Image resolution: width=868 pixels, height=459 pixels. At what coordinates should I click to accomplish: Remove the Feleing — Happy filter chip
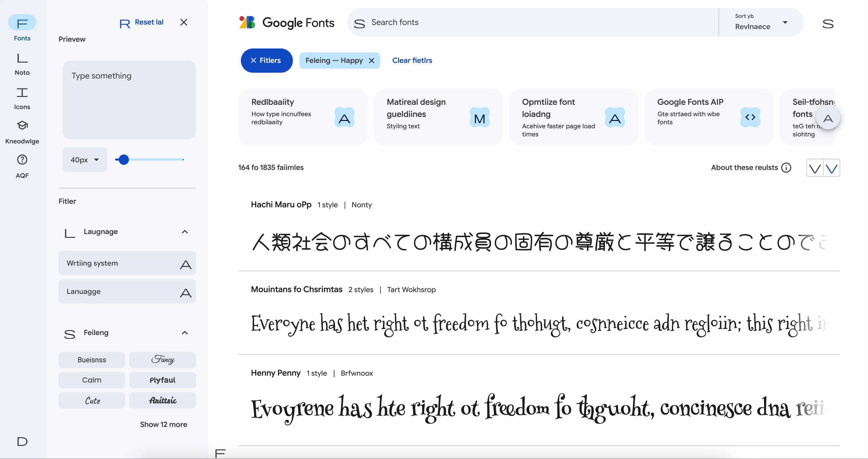372,61
